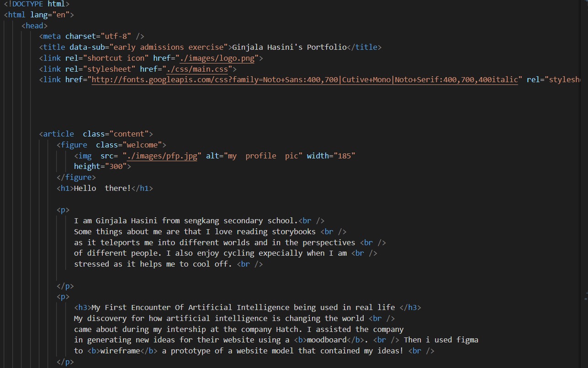588x368 pixels.
Task: Click the closing figure tag
Action: point(76,177)
